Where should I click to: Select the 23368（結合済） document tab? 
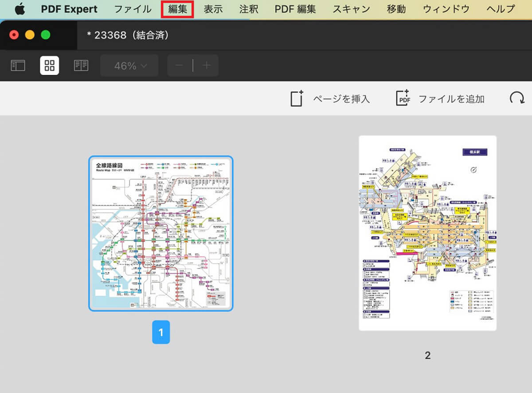(x=128, y=35)
